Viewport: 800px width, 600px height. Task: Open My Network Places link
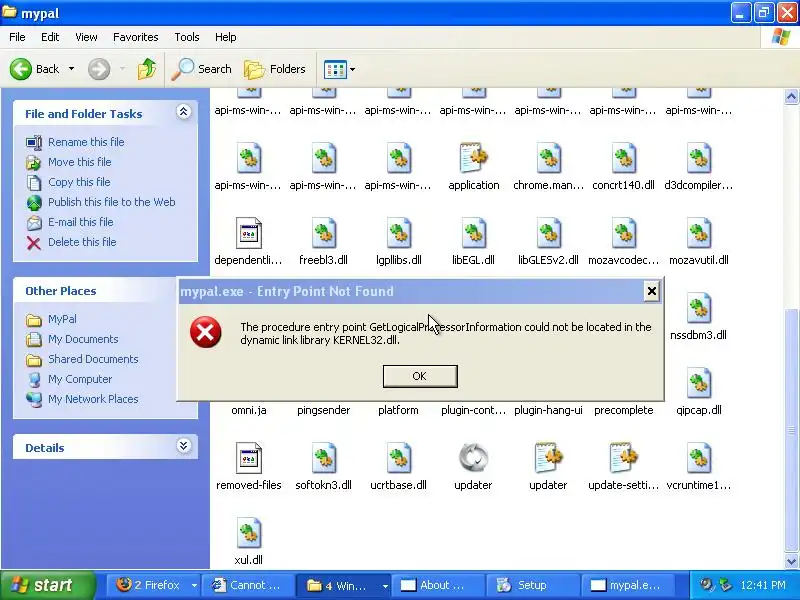[x=93, y=399]
